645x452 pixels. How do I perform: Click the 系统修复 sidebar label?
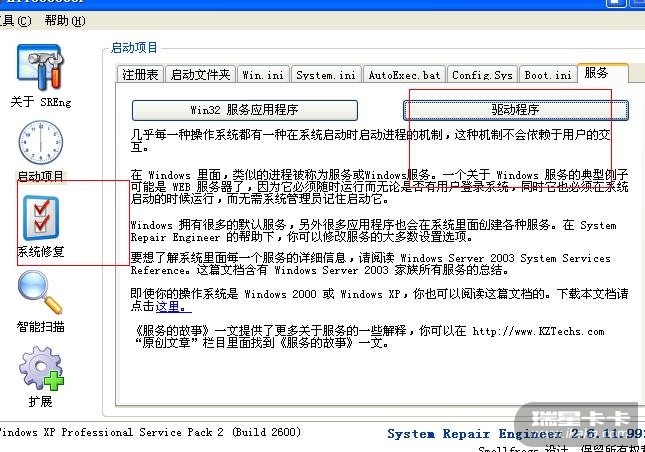point(41,251)
